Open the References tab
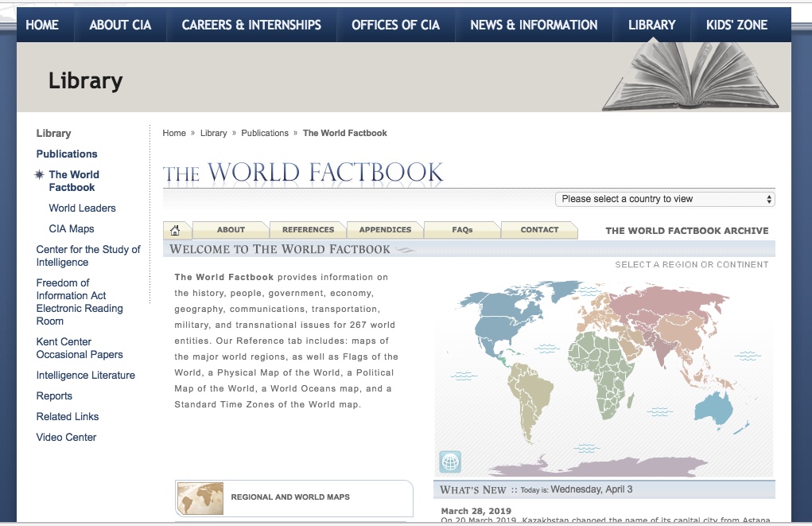 308,230
